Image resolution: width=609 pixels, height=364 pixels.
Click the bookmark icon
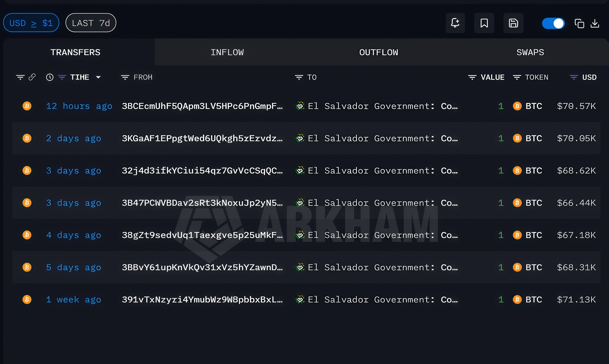484,23
